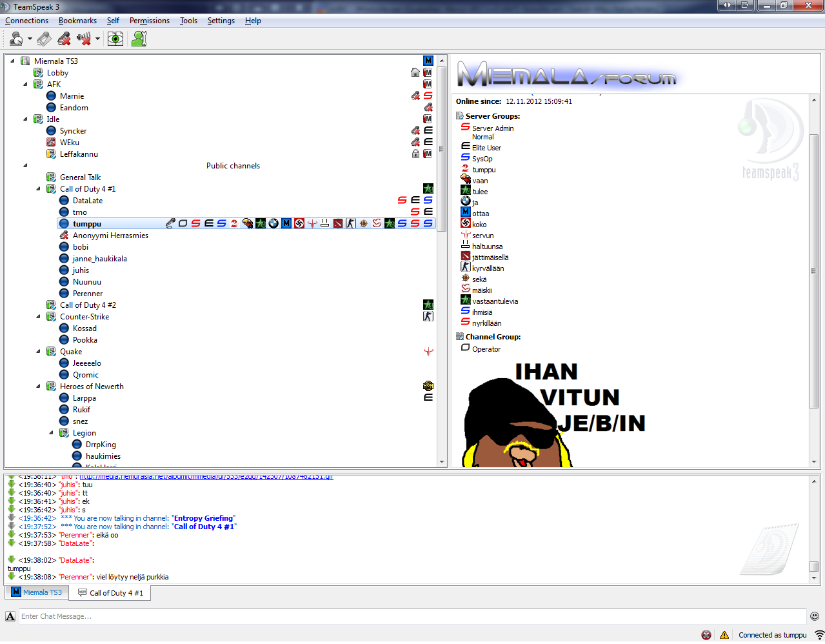
Task: Collapse the Call of Duty 4 #1 channel
Action: pyautogui.click(x=38, y=189)
